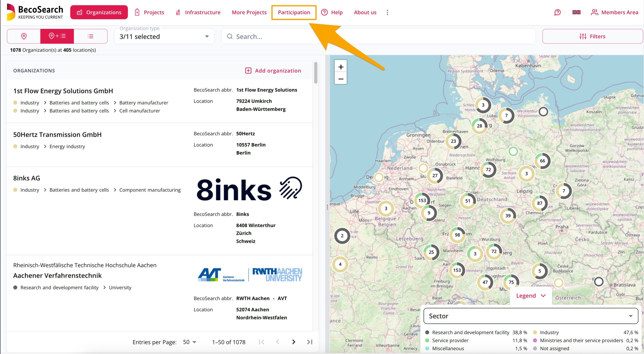The width and height of the screenshot is (644, 354).
Task: Click the map cluster showing 9
Action: pyautogui.click(x=429, y=213)
